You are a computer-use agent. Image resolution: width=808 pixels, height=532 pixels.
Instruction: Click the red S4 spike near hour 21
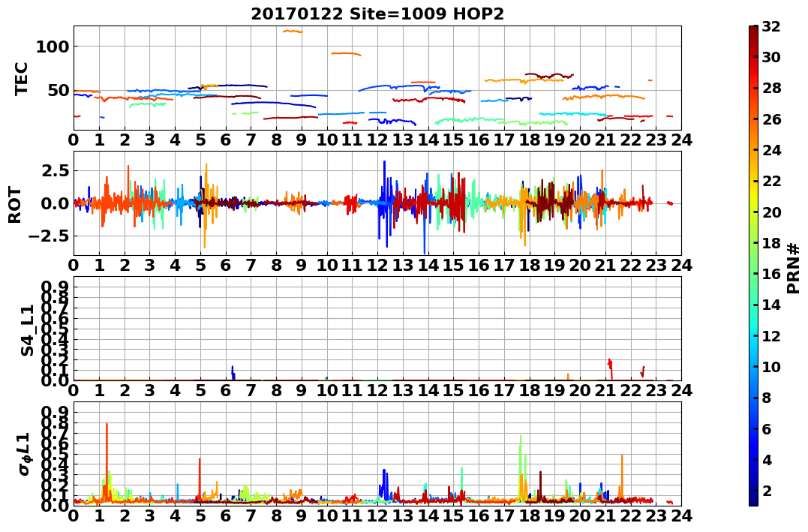click(x=611, y=368)
